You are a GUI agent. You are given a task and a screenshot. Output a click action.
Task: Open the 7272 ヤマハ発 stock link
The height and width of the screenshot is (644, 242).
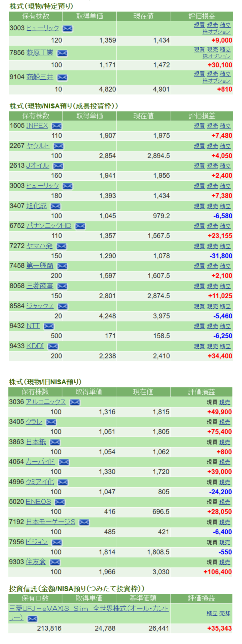40,246
